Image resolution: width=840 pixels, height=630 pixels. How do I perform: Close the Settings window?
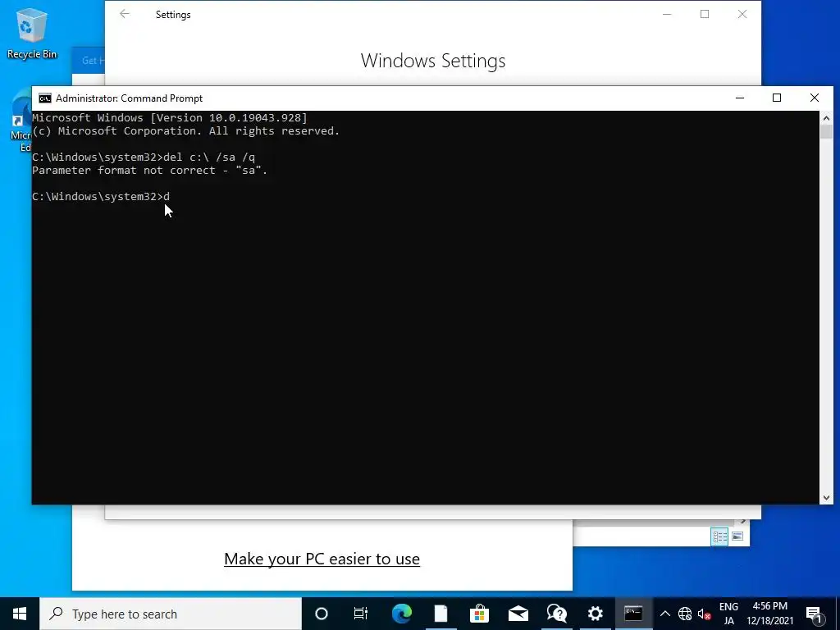[742, 15]
